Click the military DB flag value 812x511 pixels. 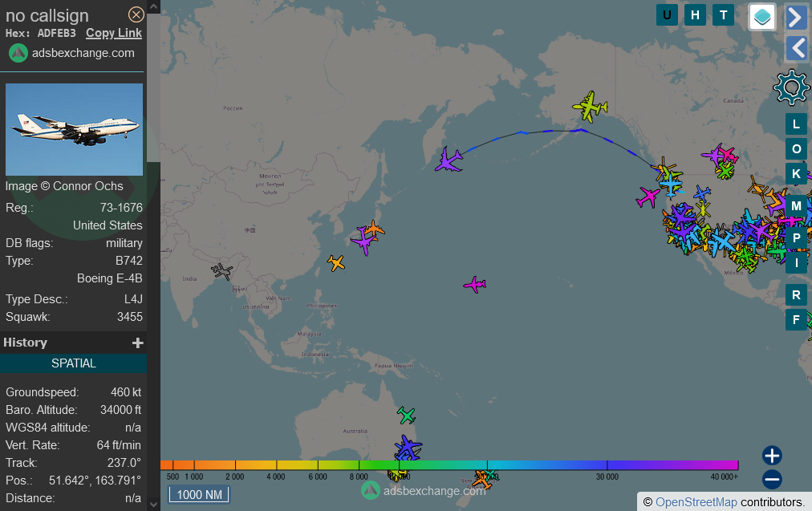(124, 243)
